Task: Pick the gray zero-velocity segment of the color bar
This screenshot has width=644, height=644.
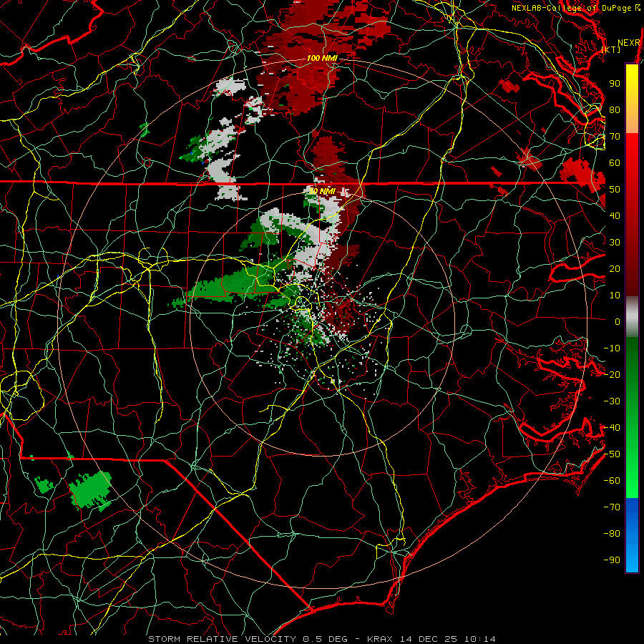Action: (x=632, y=317)
